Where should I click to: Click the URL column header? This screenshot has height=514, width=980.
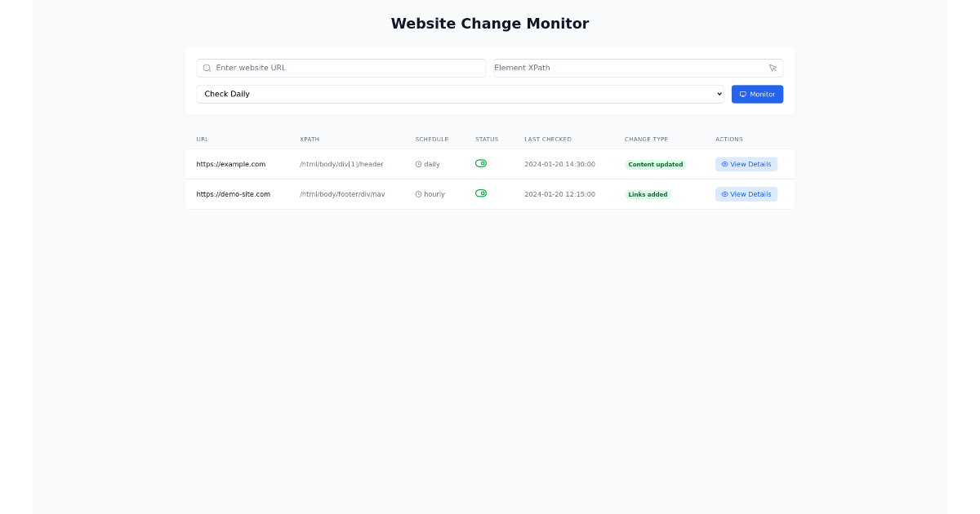coord(201,139)
